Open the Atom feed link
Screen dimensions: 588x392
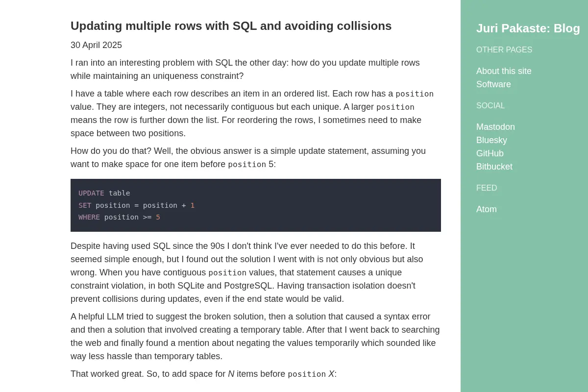pyautogui.click(x=487, y=209)
